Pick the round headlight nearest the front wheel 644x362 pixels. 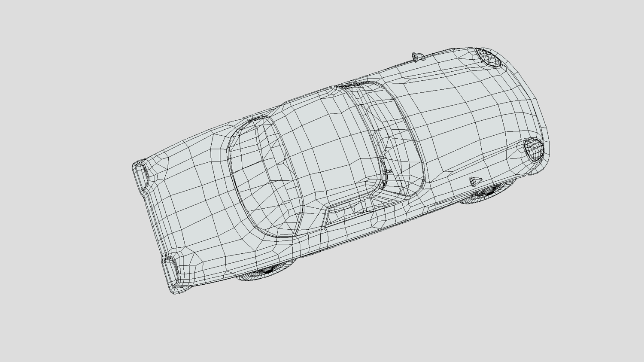(x=534, y=149)
